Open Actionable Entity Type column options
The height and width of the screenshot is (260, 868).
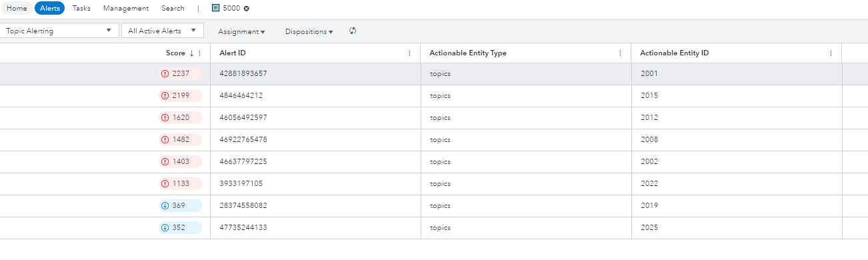click(620, 53)
